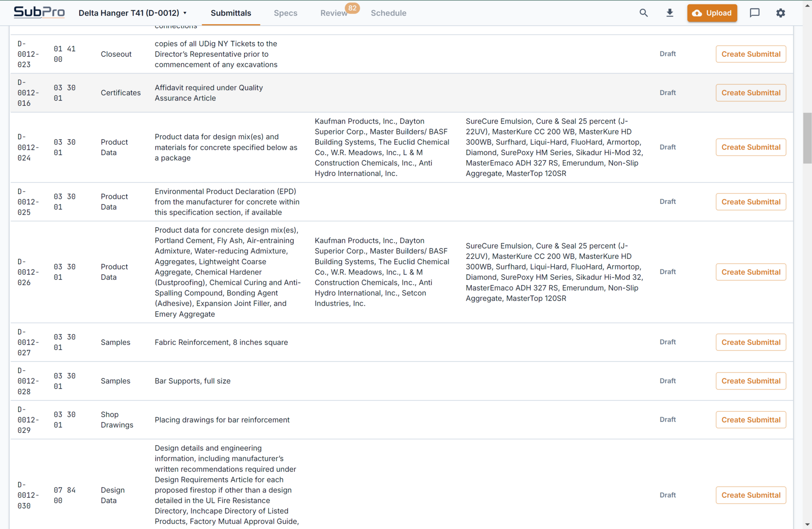
Task: Create Submittal for row D-0012-024
Action: pos(751,147)
